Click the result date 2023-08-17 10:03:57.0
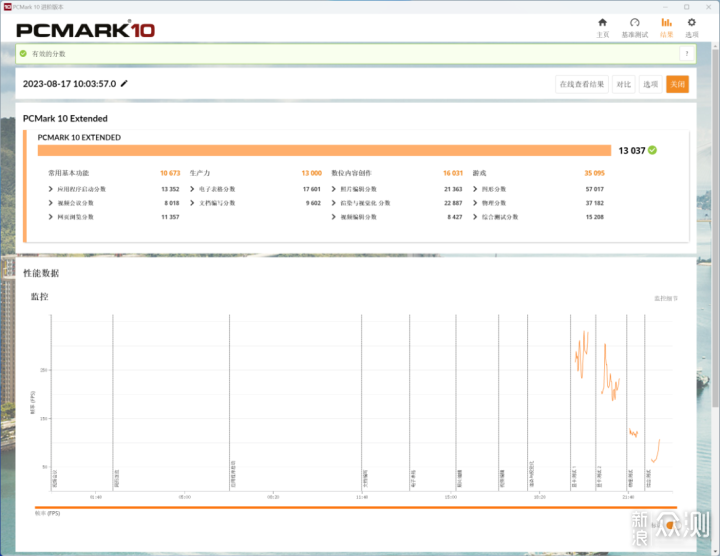The width and height of the screenshot is (720, 556). [x=69, y=84]
